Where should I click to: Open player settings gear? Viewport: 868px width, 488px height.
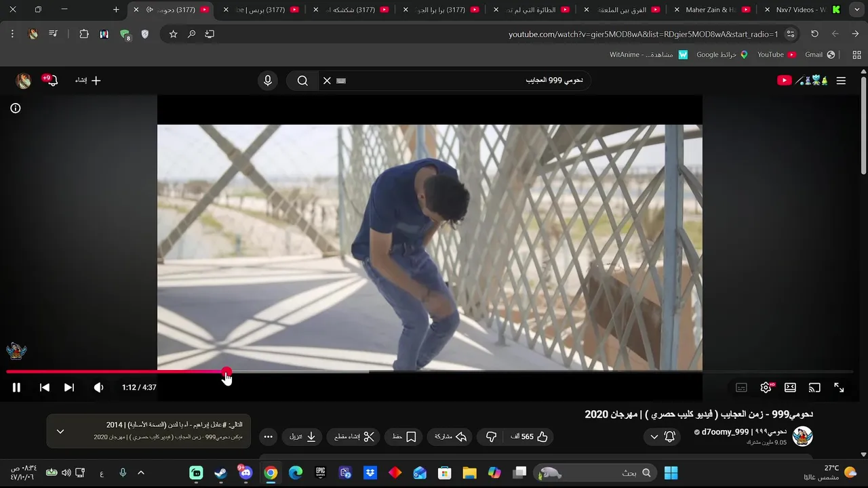766,388
